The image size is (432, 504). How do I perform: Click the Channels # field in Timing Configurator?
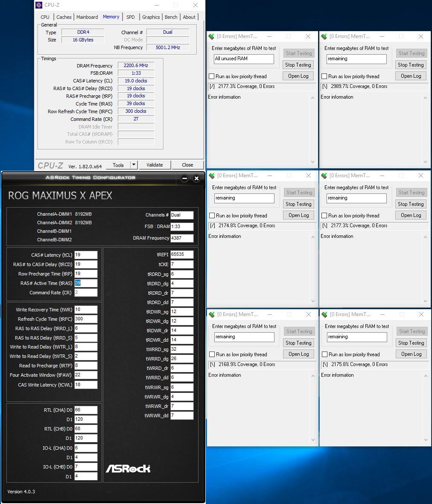[x=182, y=215]
